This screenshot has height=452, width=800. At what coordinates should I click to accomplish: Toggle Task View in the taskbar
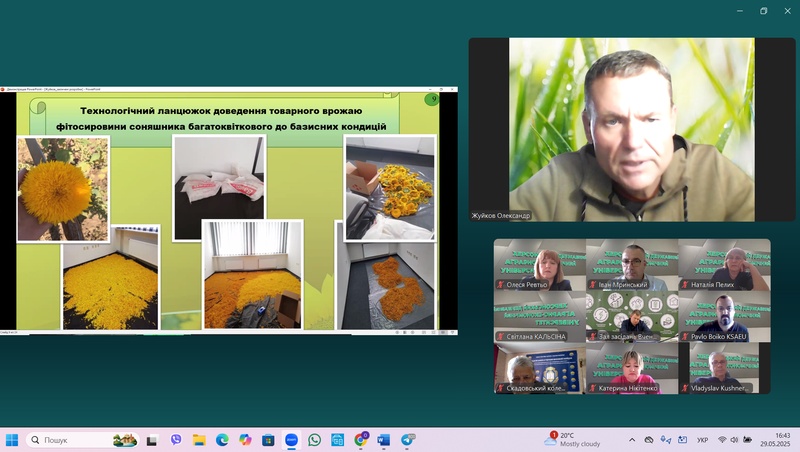[x=152, y=440]
